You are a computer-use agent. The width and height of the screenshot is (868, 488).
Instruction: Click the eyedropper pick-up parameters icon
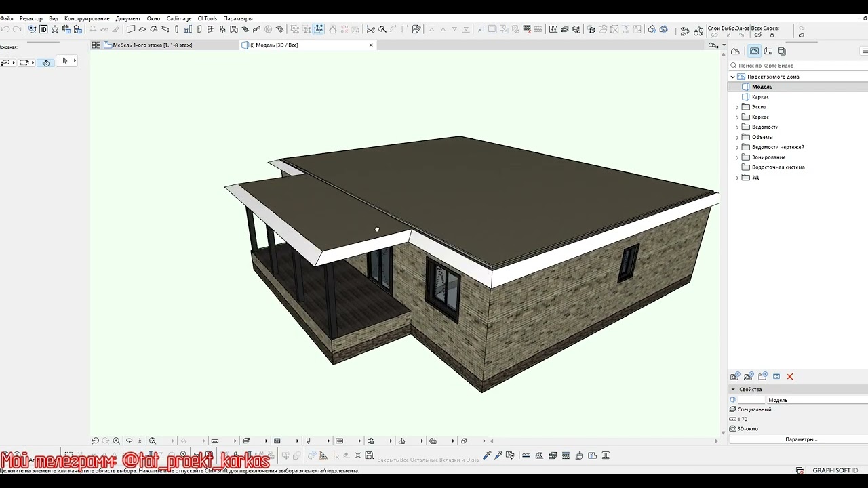click(487, 455)
